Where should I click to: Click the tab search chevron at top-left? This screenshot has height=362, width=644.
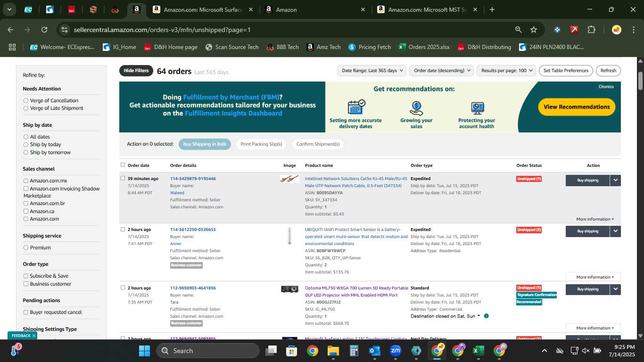(x=9, y=9)
